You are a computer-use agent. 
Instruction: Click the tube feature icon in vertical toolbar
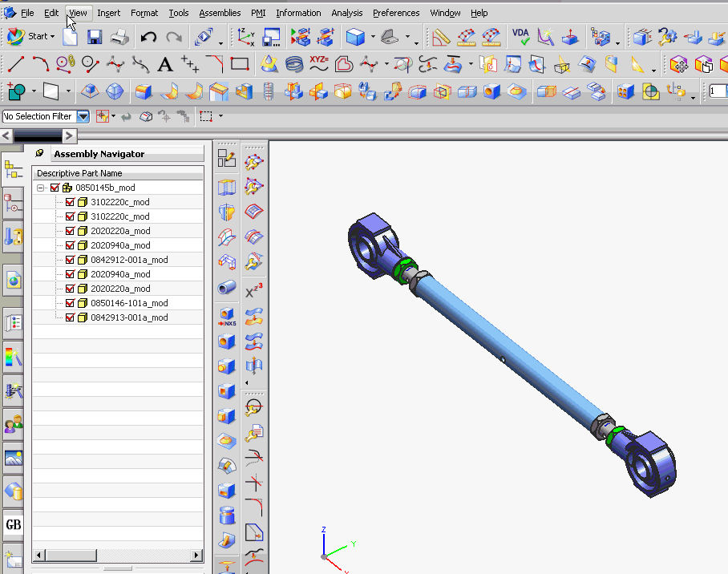pyautogui.click(x=227, y=288)
